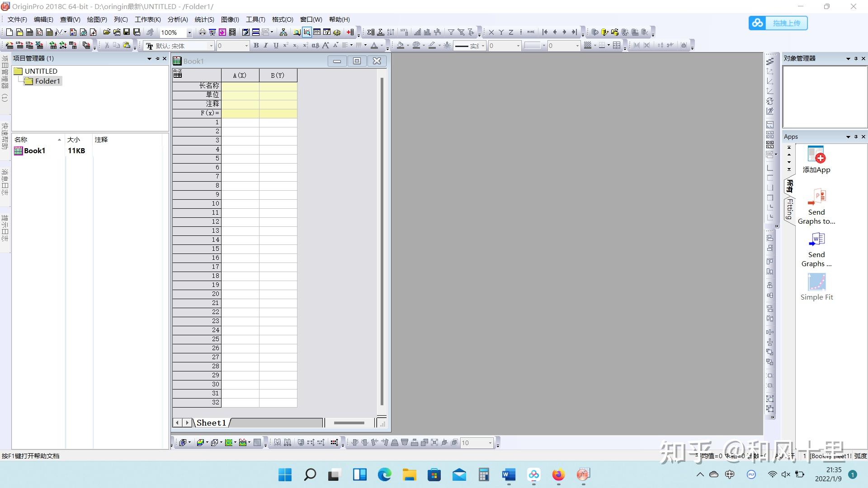
Task: Open the 分析(A) menu
Action: click(x=177, y=19)
